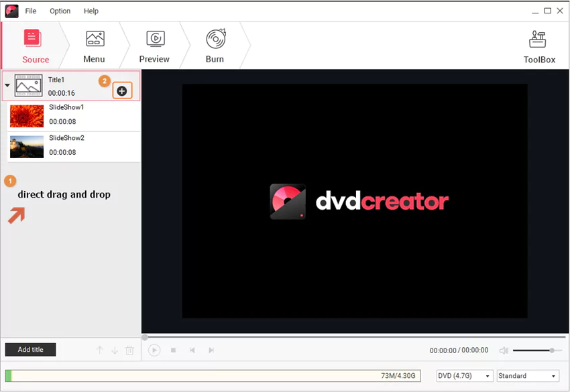Click the add video plus button on Title1
Screen dimensions: 570x392
122,90
